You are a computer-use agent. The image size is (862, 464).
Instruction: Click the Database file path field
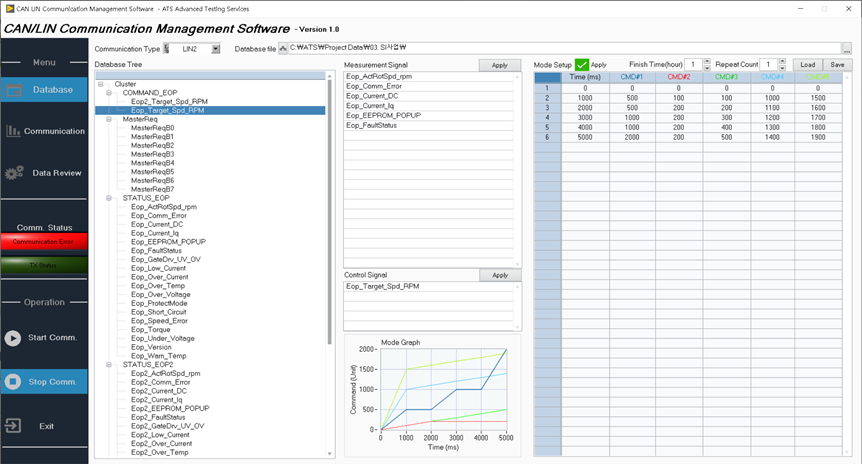point(565,48)
